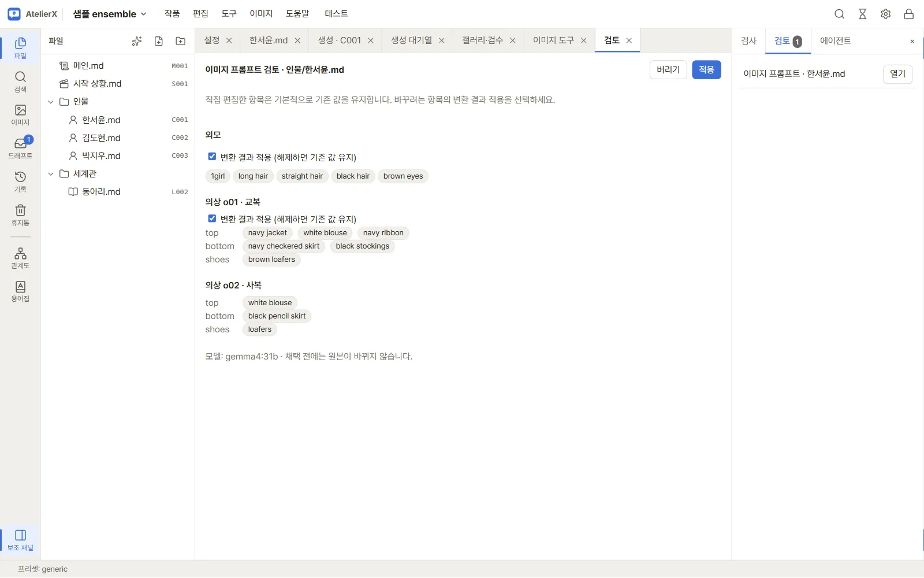Open the 샘플 ensemble project dropdown
The height and width of the screenshot is (578, 924).
click(x=110, y=14)
